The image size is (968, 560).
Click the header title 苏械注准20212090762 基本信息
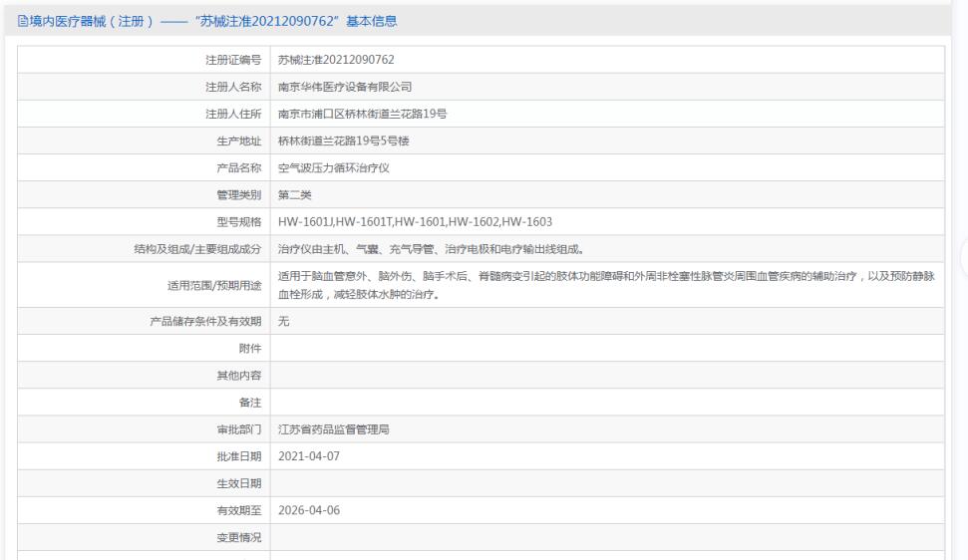[x=296, y=21]
